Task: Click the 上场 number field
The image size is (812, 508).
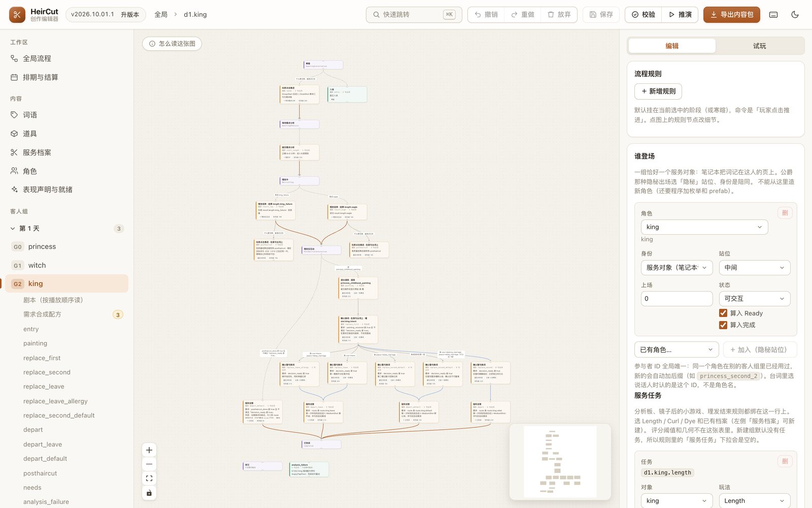Action: coord(676,299)
